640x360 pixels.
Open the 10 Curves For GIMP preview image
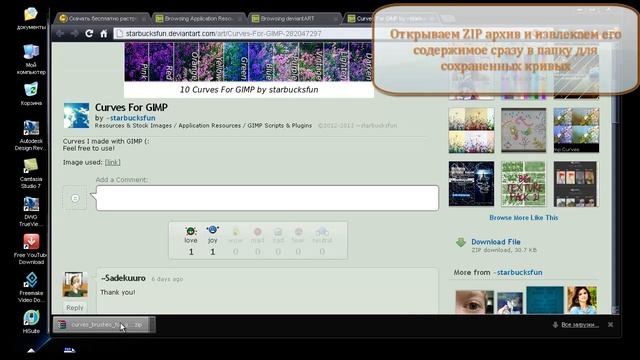[249, 69]
